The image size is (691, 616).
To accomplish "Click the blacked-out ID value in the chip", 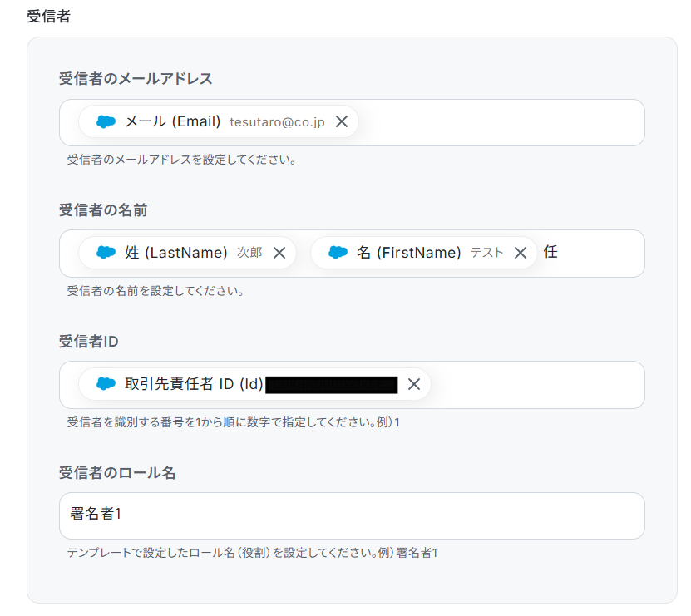I will [332, 384].
